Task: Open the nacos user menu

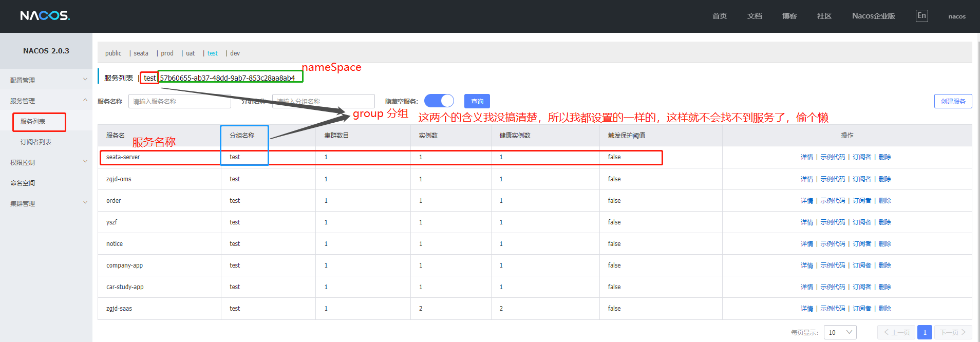Action: pyautogui.click(x=957, y=16)
